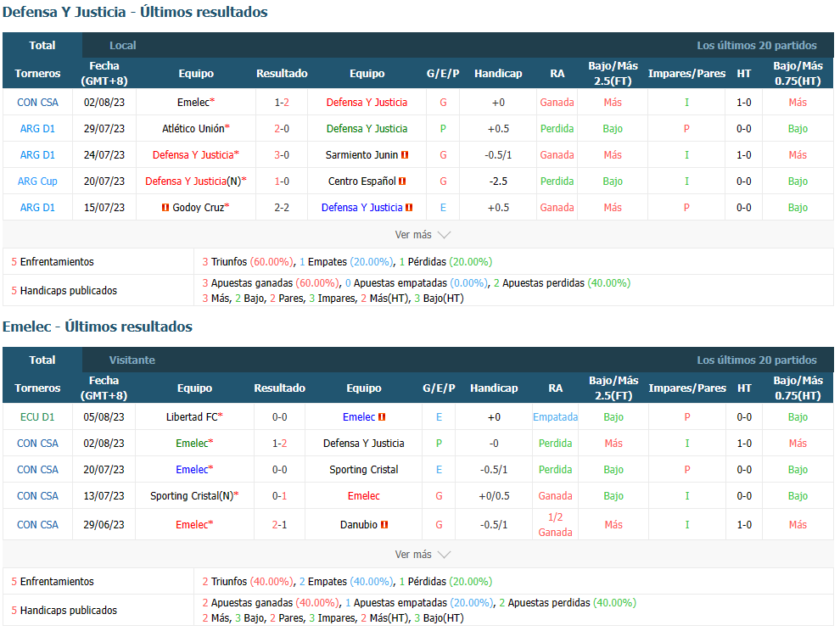
Task: Open ARG D1 tournament link in 29/07/23 row
Action: coord(37,129)
